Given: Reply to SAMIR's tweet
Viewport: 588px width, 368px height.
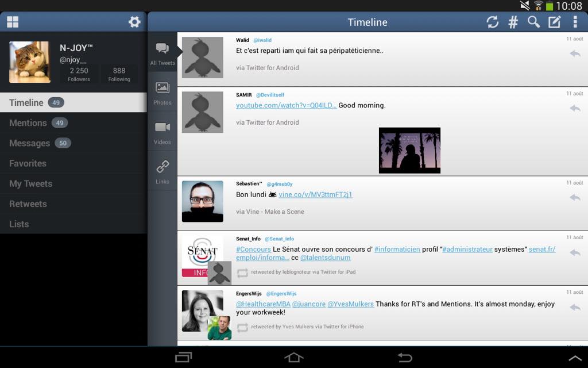Looking at the screenshot, I should [575, 108].
